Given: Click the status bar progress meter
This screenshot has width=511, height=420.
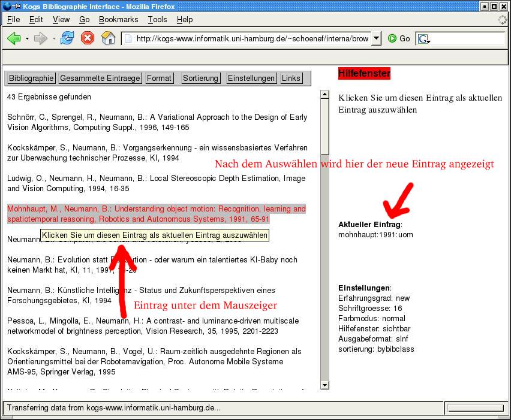Looking at the screenshot, I should pyautogui.click(x=476, y=408).
